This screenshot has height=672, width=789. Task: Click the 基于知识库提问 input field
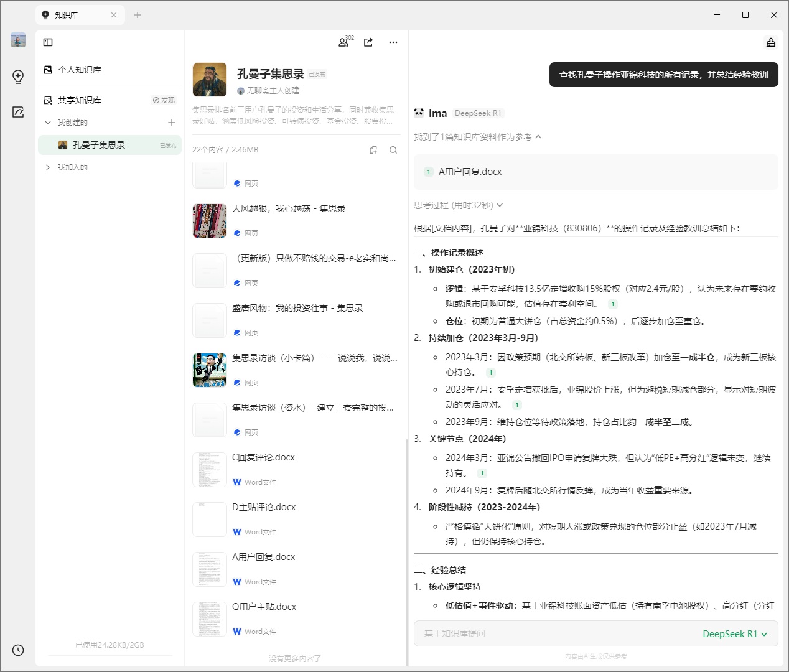point(554,634)
